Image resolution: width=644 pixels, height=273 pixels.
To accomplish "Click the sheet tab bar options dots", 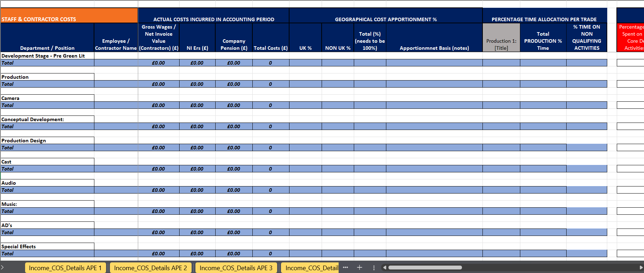I will pos(374,268).
